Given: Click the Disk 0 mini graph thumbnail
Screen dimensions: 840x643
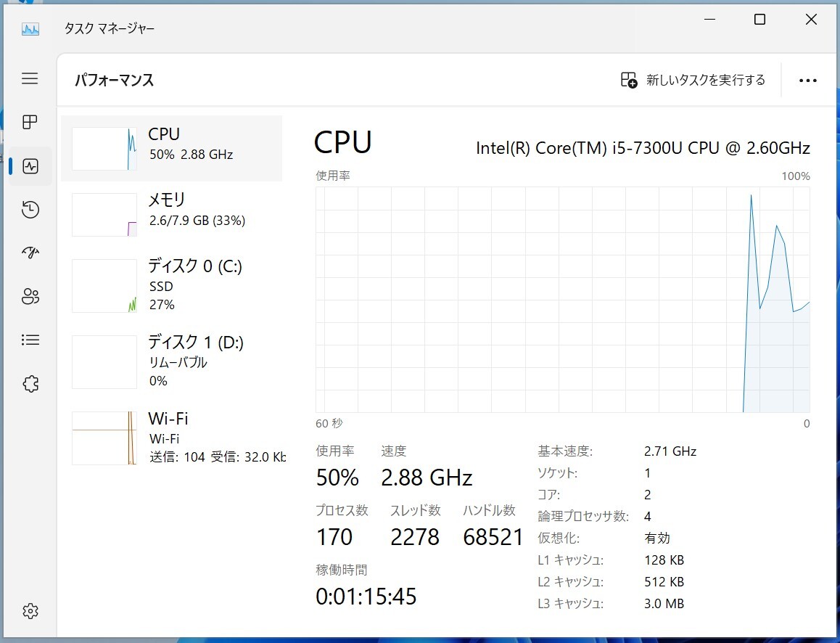Looking at the screenshot, I should [104, 286].
